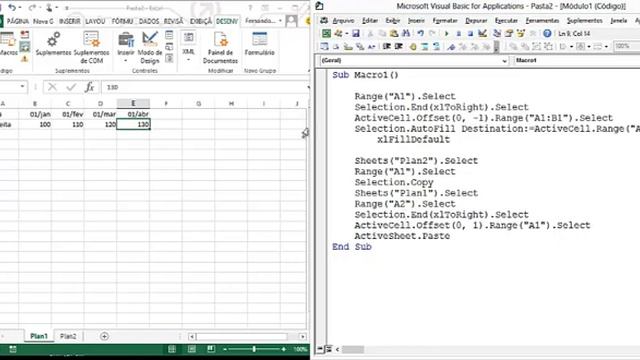
Task: Open DADOS ribbon tab in Excel
Action: [149, 21]
